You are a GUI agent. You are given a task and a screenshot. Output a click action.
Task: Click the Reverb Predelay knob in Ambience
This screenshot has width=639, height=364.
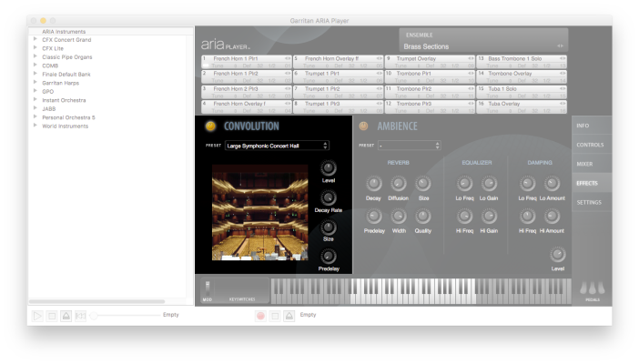tap(374, 217)
